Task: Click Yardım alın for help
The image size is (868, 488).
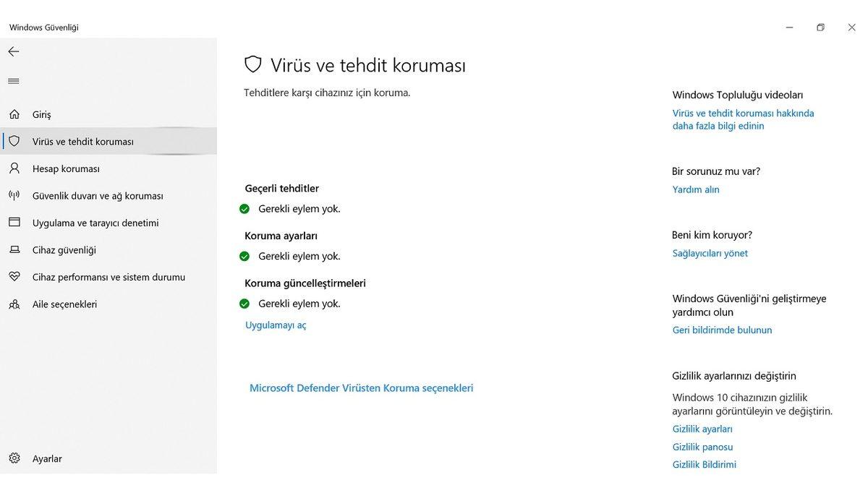Action: [x=695, y=189]
